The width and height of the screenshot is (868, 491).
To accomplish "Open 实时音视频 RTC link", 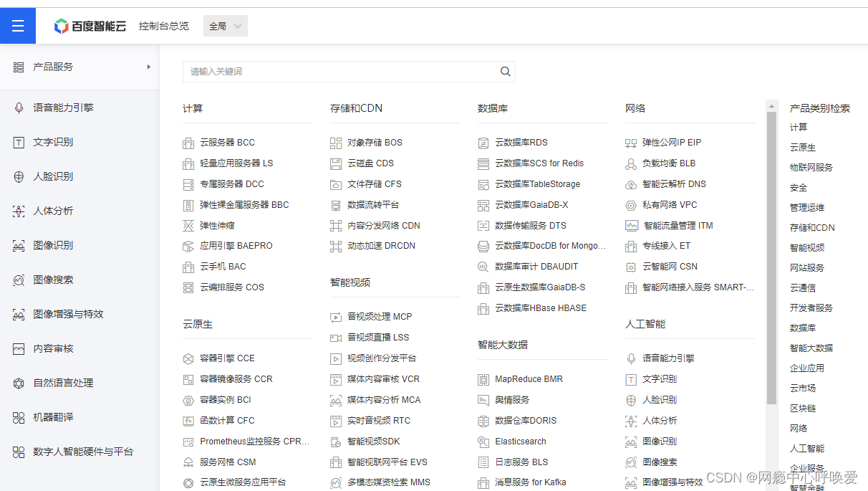I will point(379,421).
